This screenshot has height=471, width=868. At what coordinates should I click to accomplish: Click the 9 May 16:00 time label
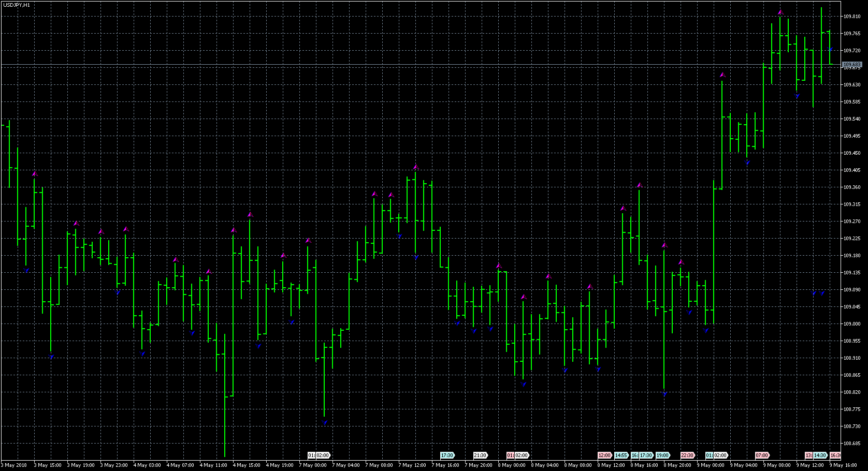(x=843, y=465)
